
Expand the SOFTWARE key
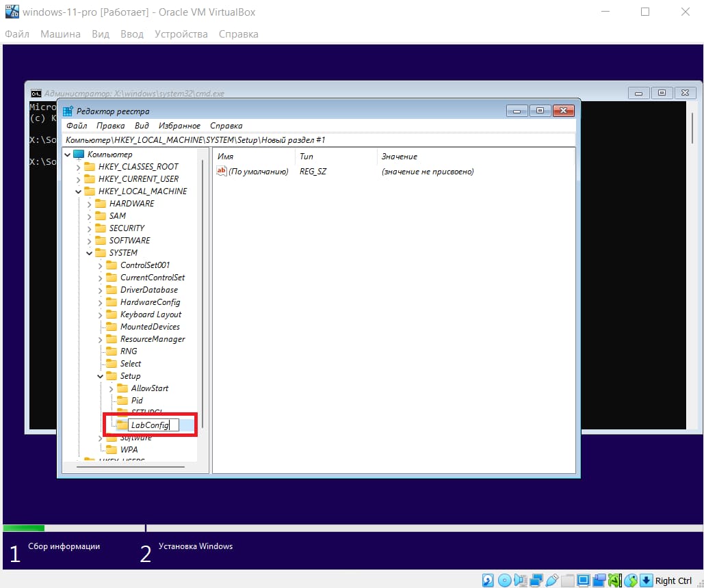coord(89,241)
